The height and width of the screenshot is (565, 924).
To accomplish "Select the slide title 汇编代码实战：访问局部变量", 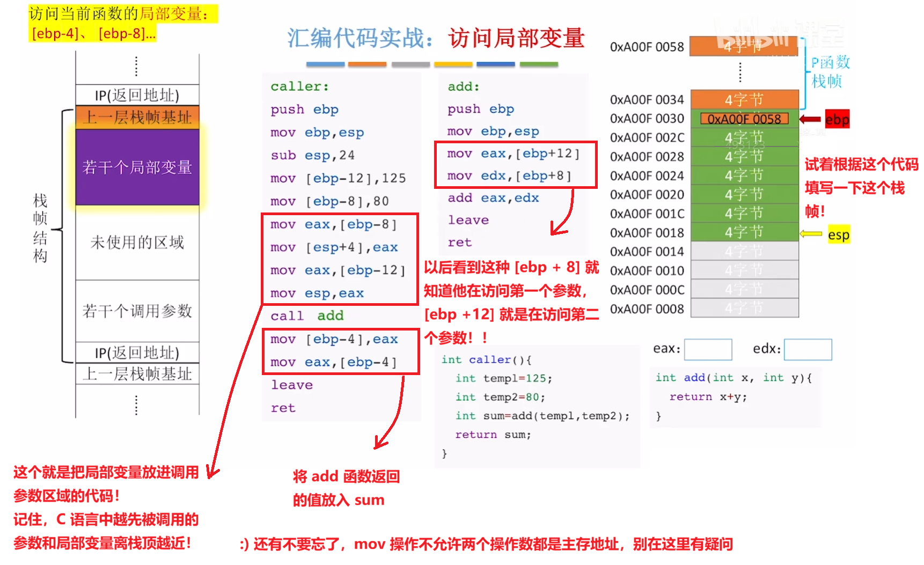I will pyautogui.click(x=436, y=38).
